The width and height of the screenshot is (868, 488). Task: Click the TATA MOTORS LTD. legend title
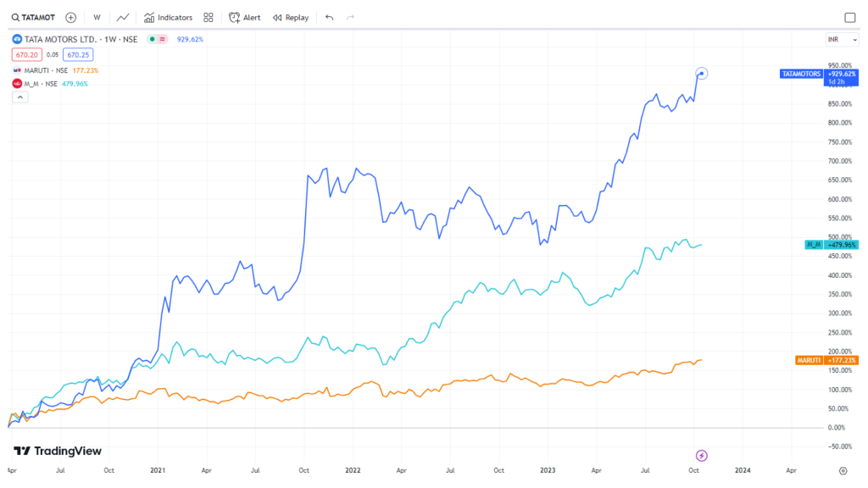[81, 39]
